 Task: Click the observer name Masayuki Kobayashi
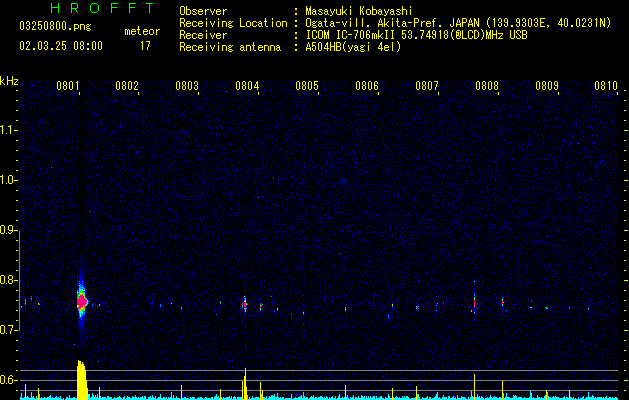click(359, 11)
